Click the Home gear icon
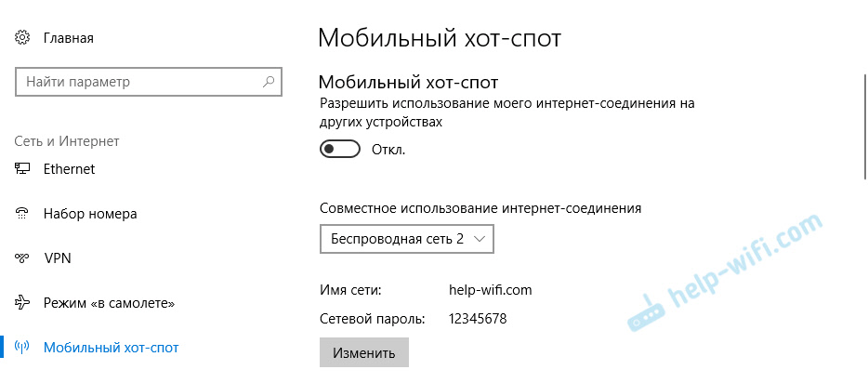 click(x=22, y=38)
